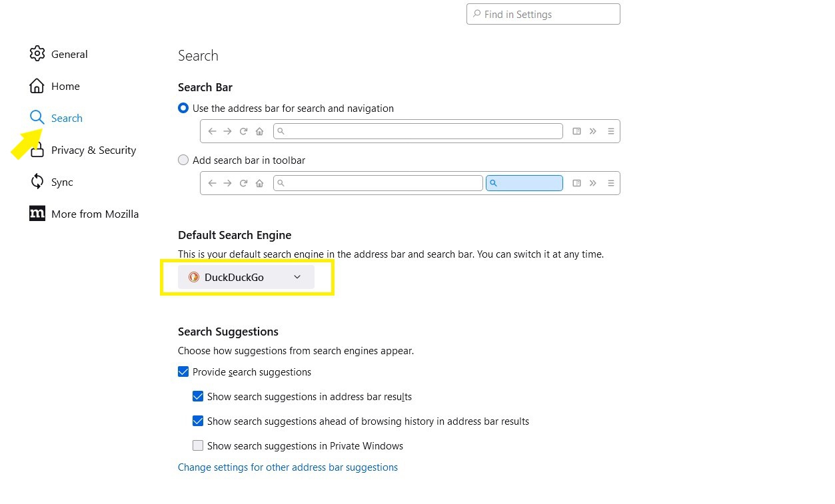Click the magnifier icon in Find in Settings

(x=476, y=14)
